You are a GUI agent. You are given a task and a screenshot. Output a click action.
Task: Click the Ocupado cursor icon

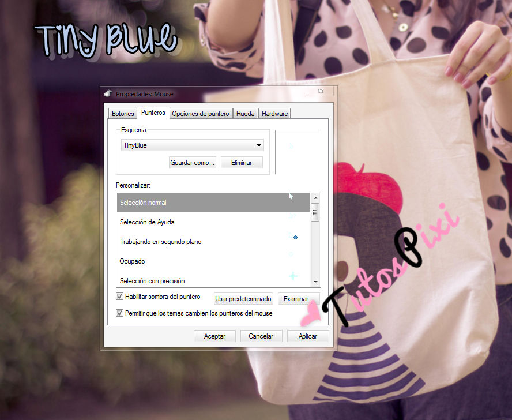click(291, 254)
